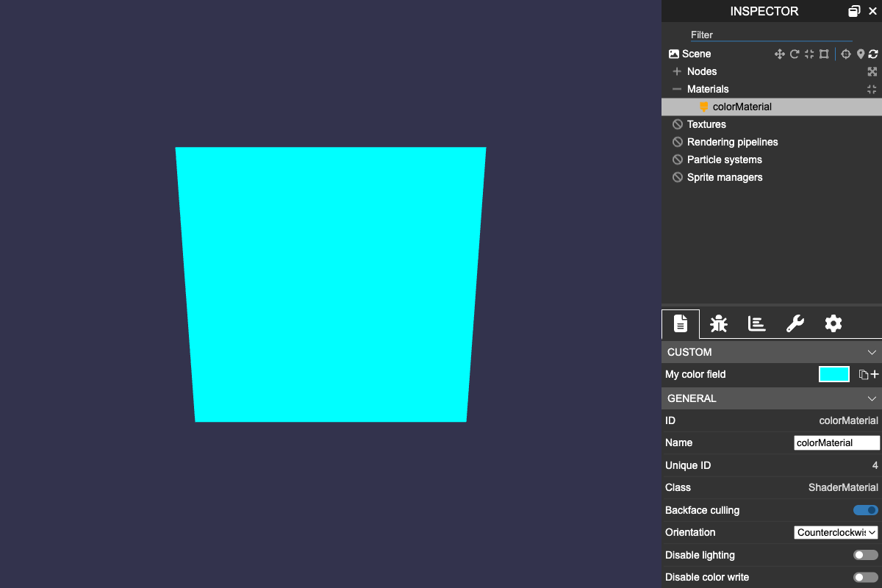Screen dimensions: 882x588
Task: Enable Disable color write
Action: pyautogui.click(x=864, y=577)
